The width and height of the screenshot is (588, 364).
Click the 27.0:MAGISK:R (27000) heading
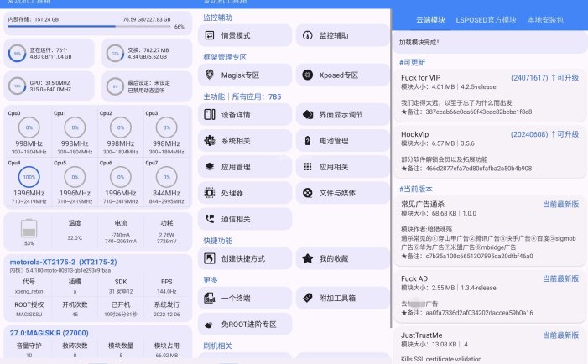pos(49,333)
